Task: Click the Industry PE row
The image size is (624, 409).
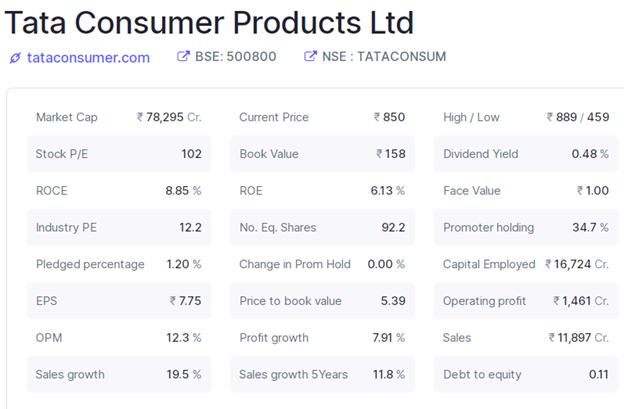Action: coord(118,227)
